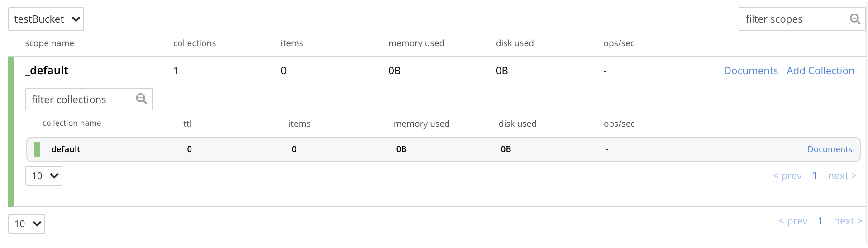Viewport: 868px width, 248px height.
Task: Click the green status bar of _default collection
Action: click(37, 149)
